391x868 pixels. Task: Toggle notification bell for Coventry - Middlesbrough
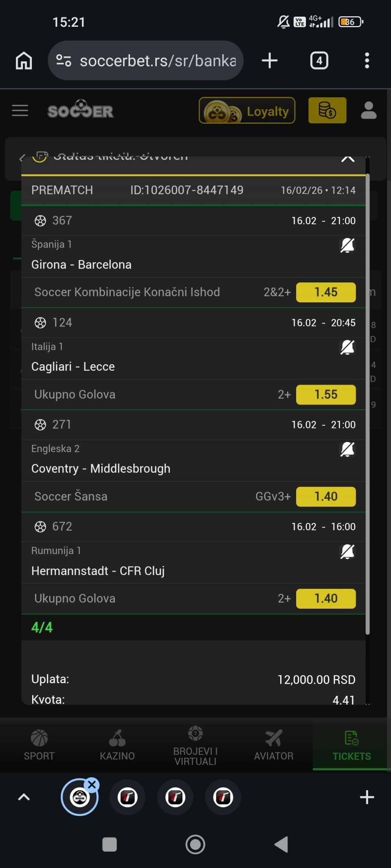(347, 450)
